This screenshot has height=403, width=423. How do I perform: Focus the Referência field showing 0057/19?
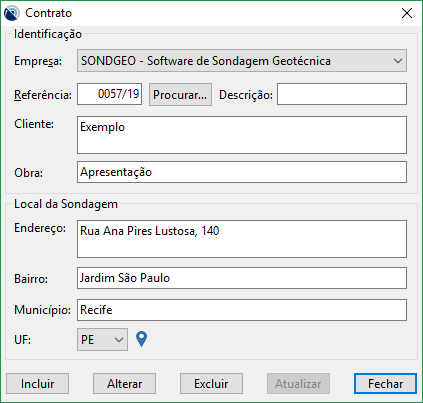110,94
